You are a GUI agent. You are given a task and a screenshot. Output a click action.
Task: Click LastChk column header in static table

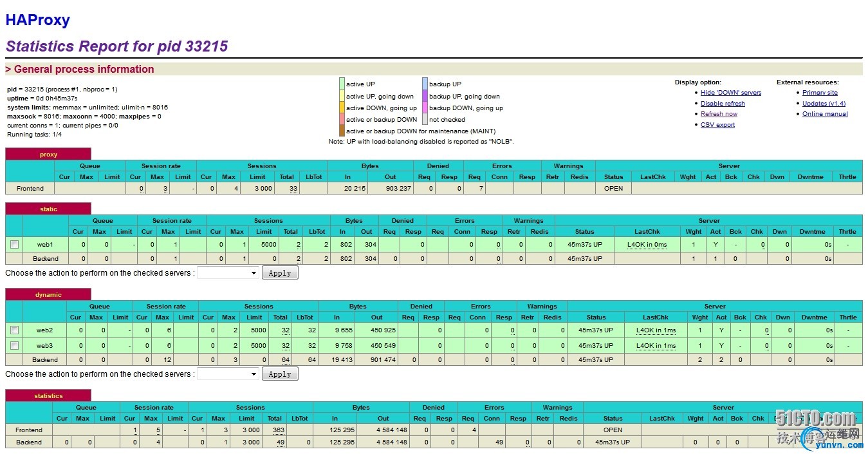tap(647, 232)
